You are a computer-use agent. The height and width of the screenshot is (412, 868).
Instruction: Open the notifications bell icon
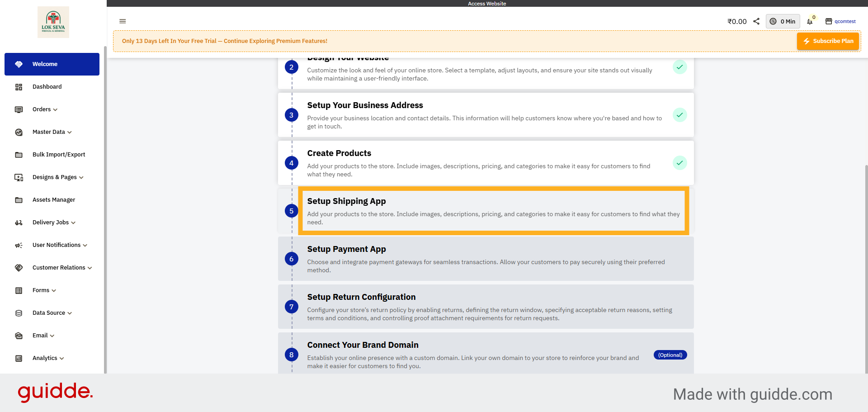coord(810,22)
